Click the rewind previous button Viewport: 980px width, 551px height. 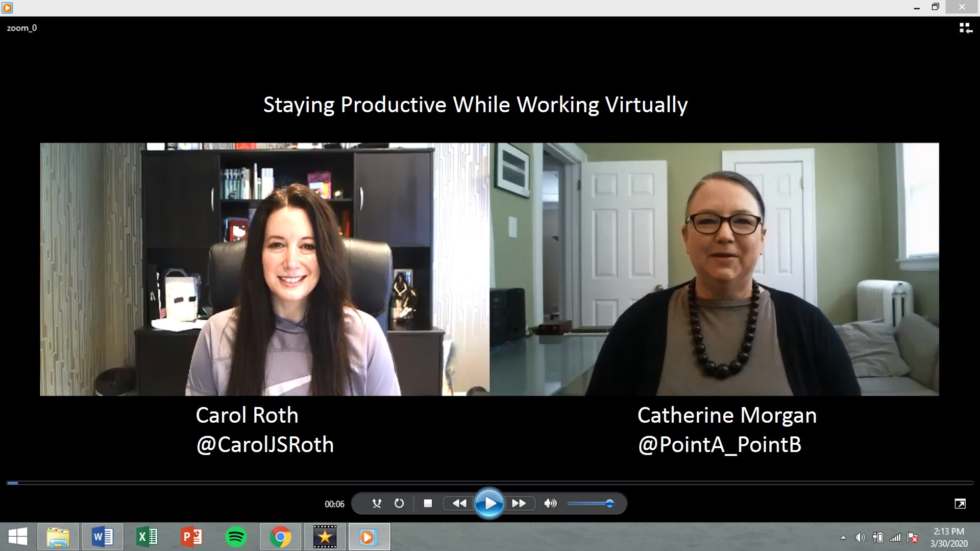click(x=459, y=503)
